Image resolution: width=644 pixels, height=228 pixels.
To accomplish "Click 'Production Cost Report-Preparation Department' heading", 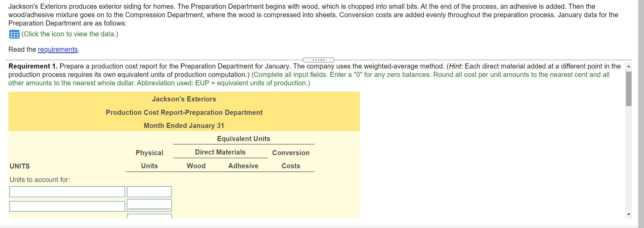I will tap(184, 112).
